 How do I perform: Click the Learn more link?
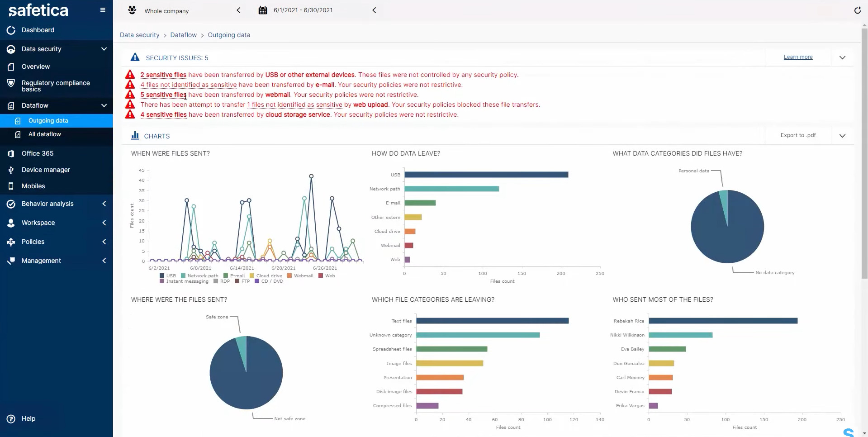point(798,57)
